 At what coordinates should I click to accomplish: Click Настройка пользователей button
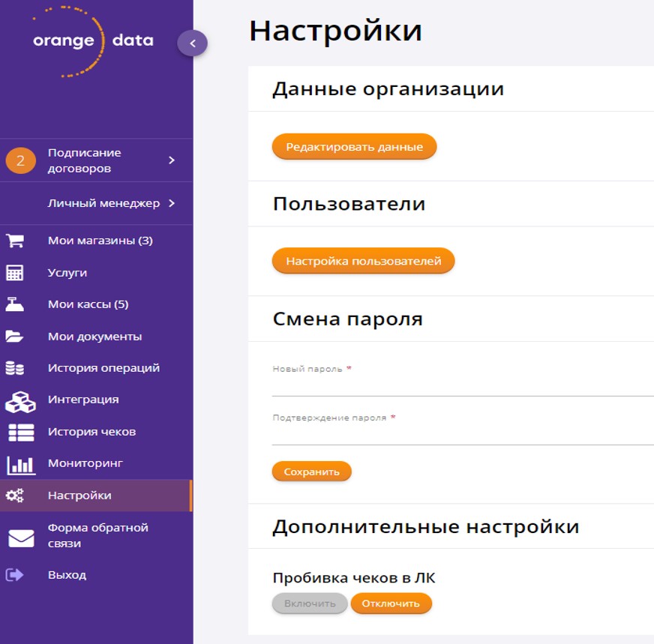tap(363, 261)
